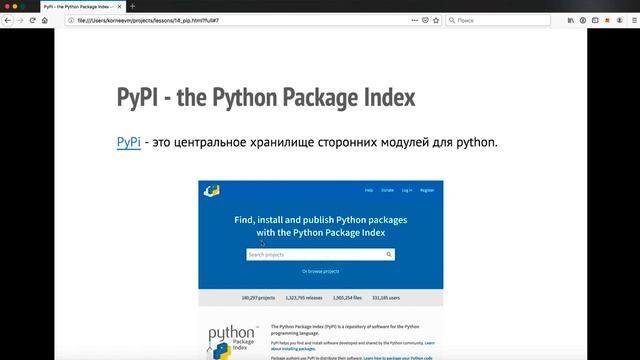The width and height of the screenshot is (640, 360).
Task: Click the PyPI cube logo in the screenshot
Action: click(212, 191)
